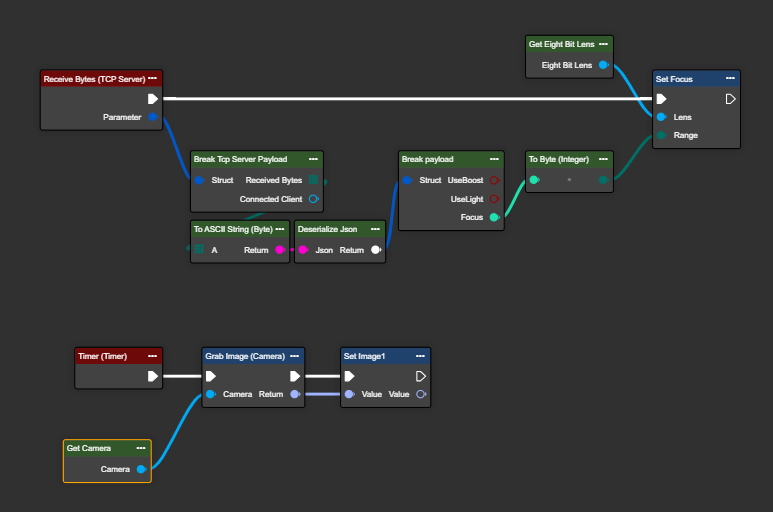Click the green Focus output pin
The height and width of the screenshot is (512, 773).
[x=493, y=217]
